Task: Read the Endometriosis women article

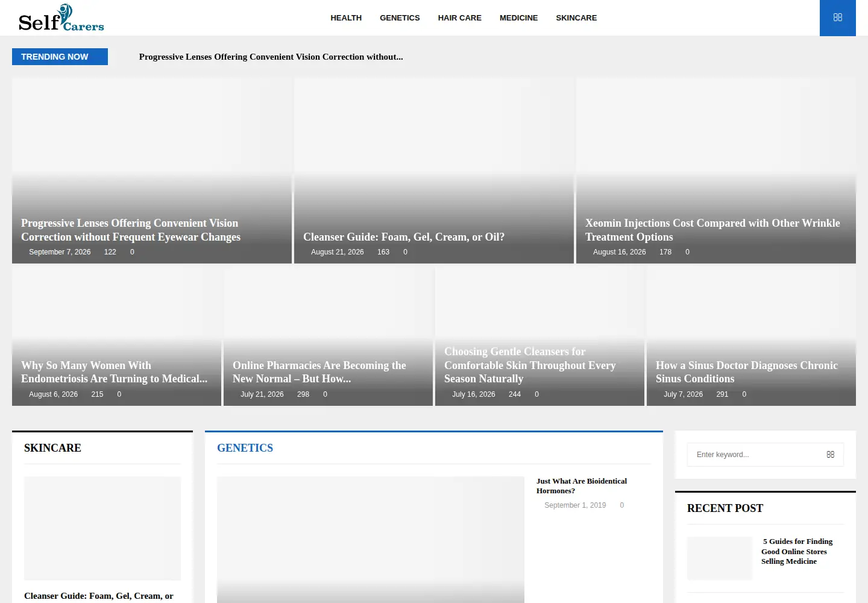Action: coord(114,372)
